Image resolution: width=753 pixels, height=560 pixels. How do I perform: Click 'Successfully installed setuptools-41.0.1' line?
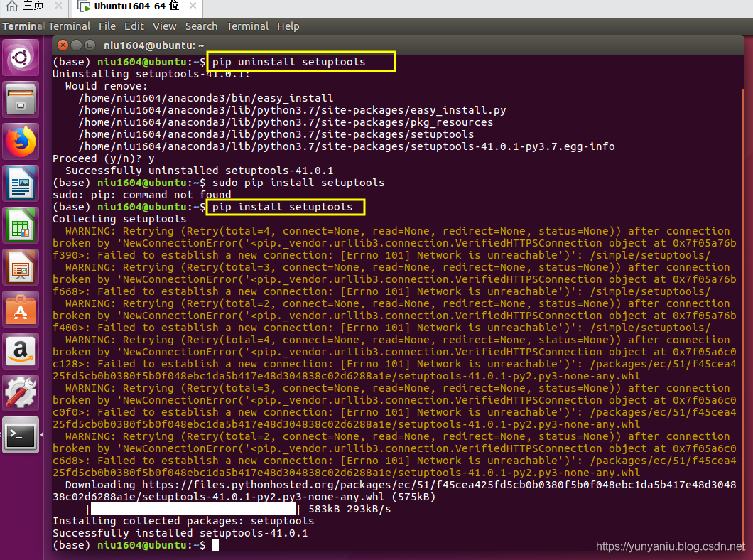[180, 533]
